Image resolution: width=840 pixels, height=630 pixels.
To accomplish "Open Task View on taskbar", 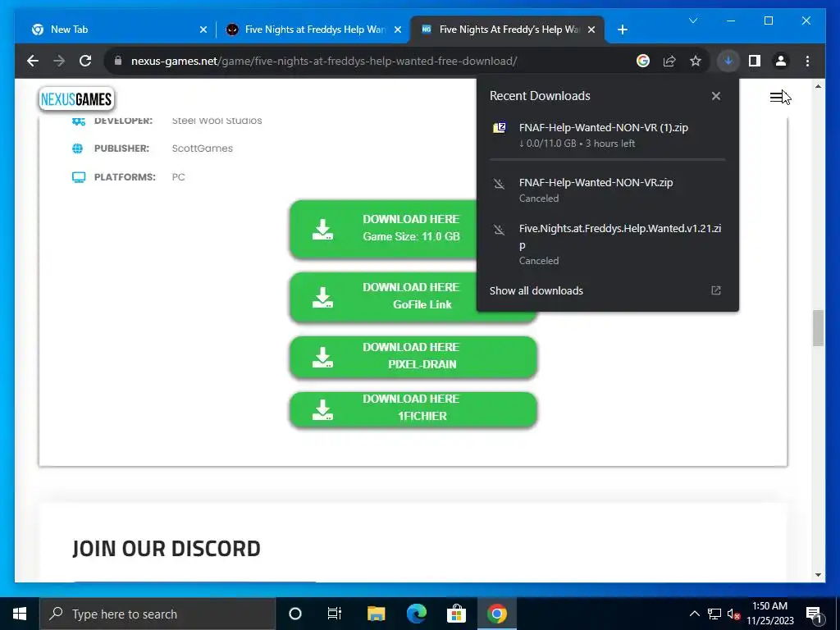I will 335,614.
